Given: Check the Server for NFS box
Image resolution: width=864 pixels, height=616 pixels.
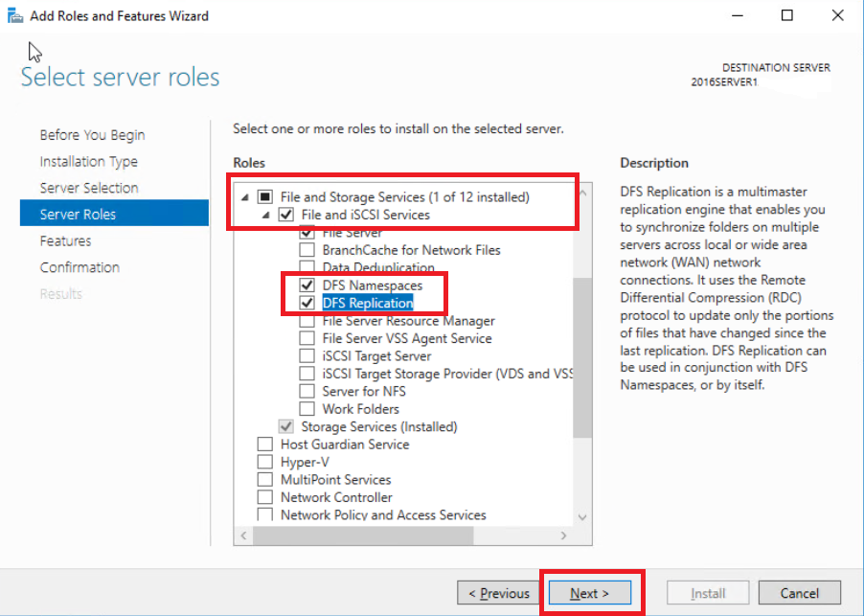Looking at the screenshot, I should (x=307, y=391).
